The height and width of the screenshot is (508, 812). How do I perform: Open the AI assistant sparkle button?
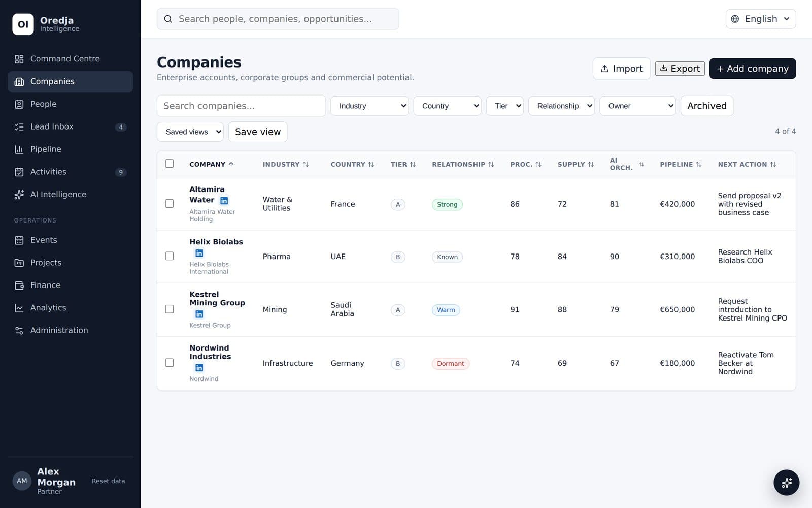click(786, 482)
